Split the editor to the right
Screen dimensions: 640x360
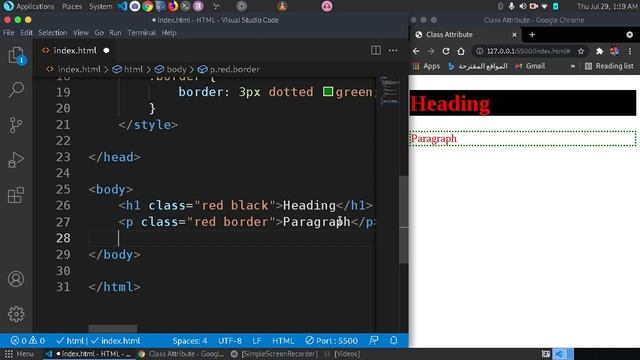pyautogui.click(x=376, y=50)
